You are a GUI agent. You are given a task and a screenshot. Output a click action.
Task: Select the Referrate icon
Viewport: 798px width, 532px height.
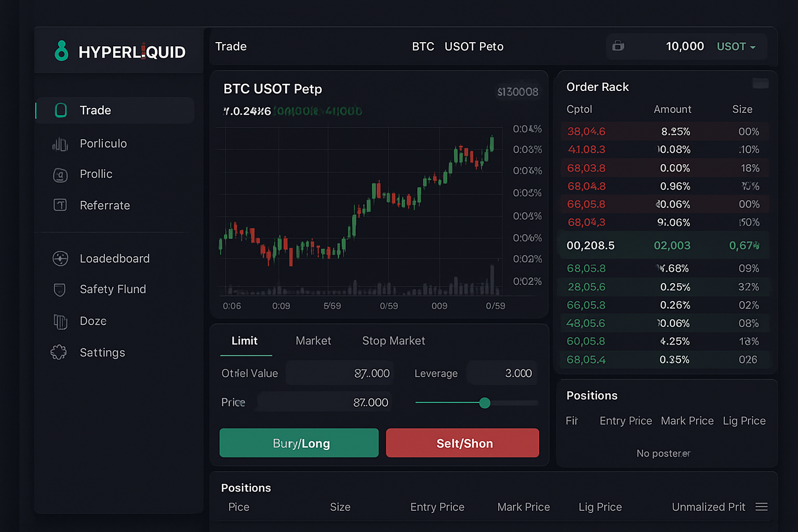click(x=60, y=205)
